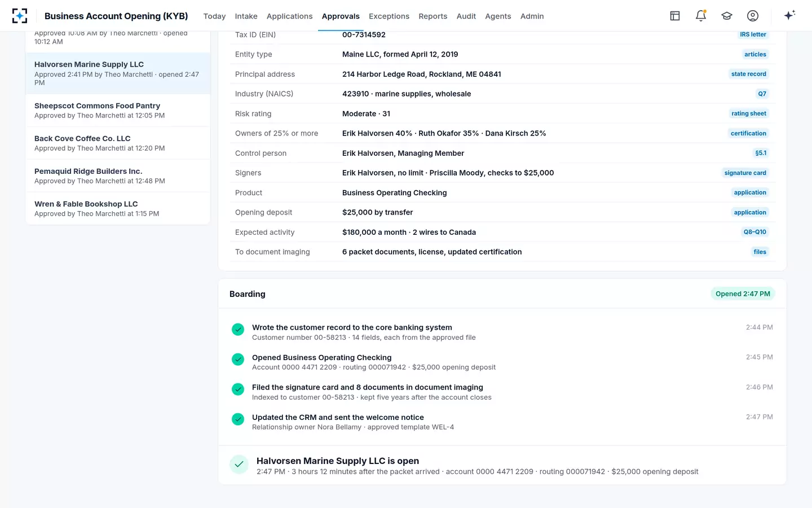The height and width of the screenshot is (508, 812).
Task: Click the check icon for Opened Business Operating Checking
Action: click(x=238, y=359)
